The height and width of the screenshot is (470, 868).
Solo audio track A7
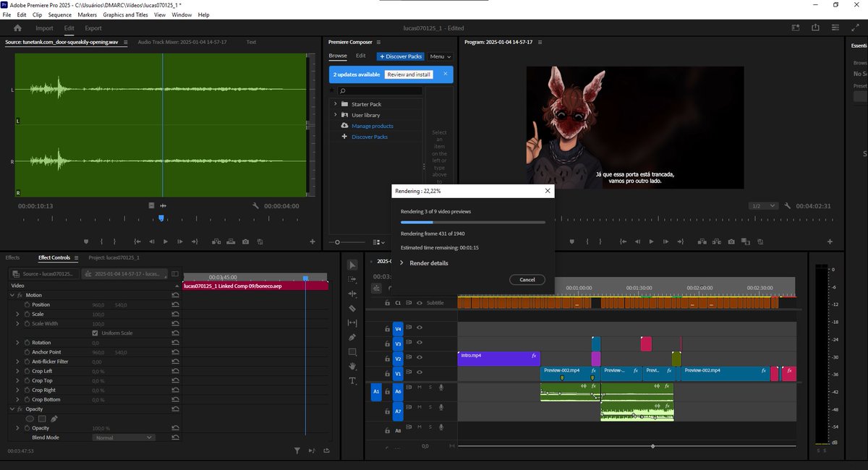tap(430, 407)
